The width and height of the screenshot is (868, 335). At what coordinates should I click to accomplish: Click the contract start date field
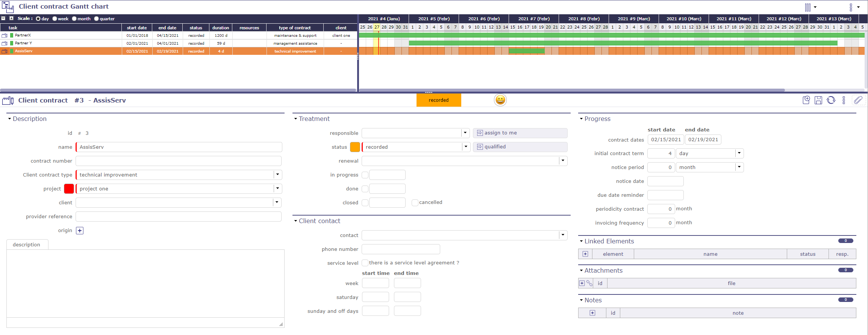pos(666,139)
